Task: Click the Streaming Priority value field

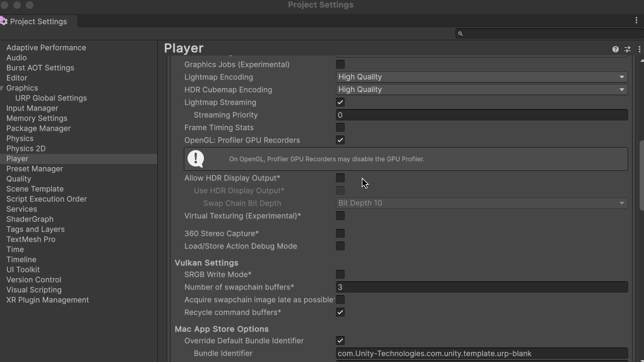Action: (x=482, y=115)
